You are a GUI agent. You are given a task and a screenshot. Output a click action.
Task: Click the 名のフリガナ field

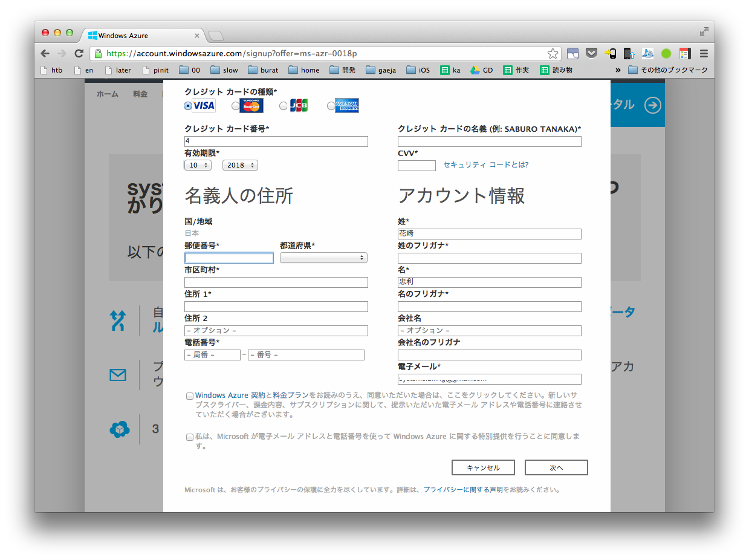pos(490,307)
